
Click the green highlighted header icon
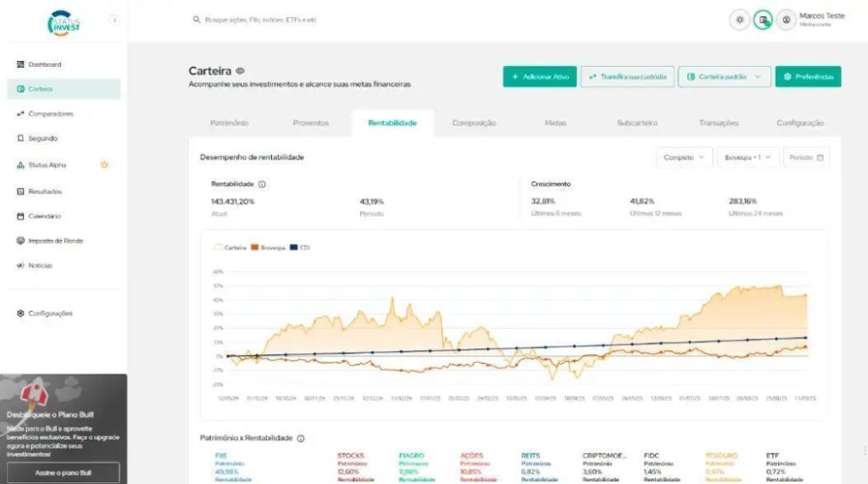763,20
